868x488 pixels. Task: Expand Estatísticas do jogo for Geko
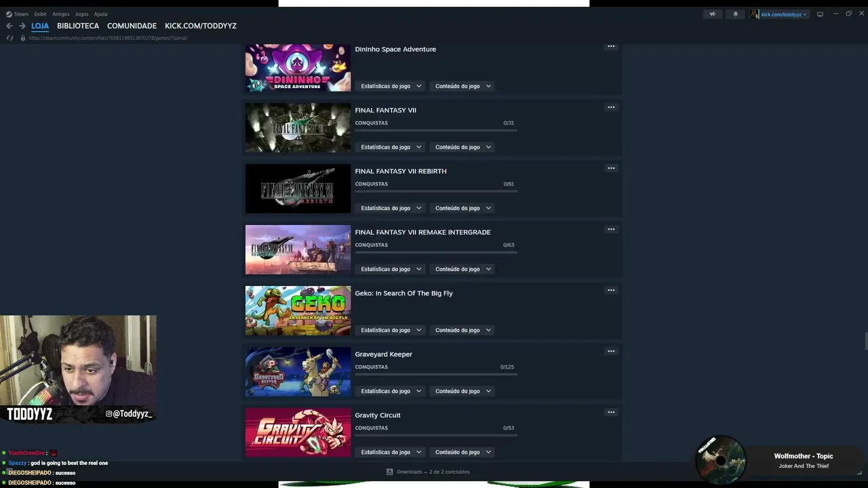click(391, 330)
